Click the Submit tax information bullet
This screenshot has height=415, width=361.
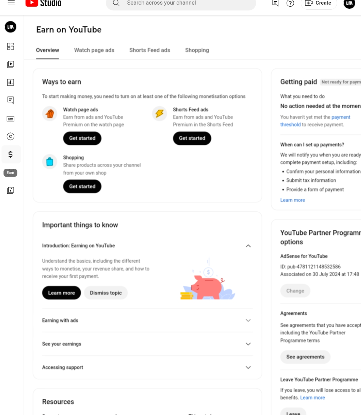311,180
